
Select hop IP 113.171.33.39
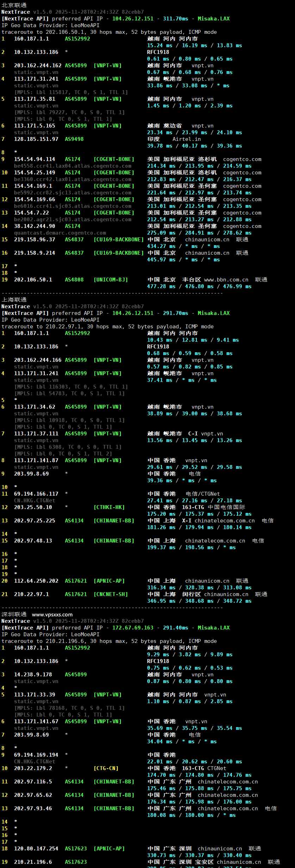tap(34, 695)
